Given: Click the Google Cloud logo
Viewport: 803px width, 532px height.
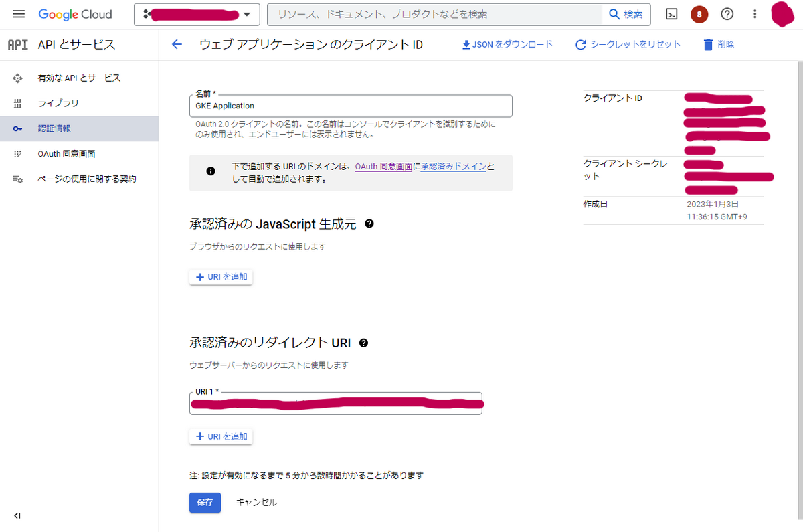Looking at the screenshot, I should (x=75, y=14).
